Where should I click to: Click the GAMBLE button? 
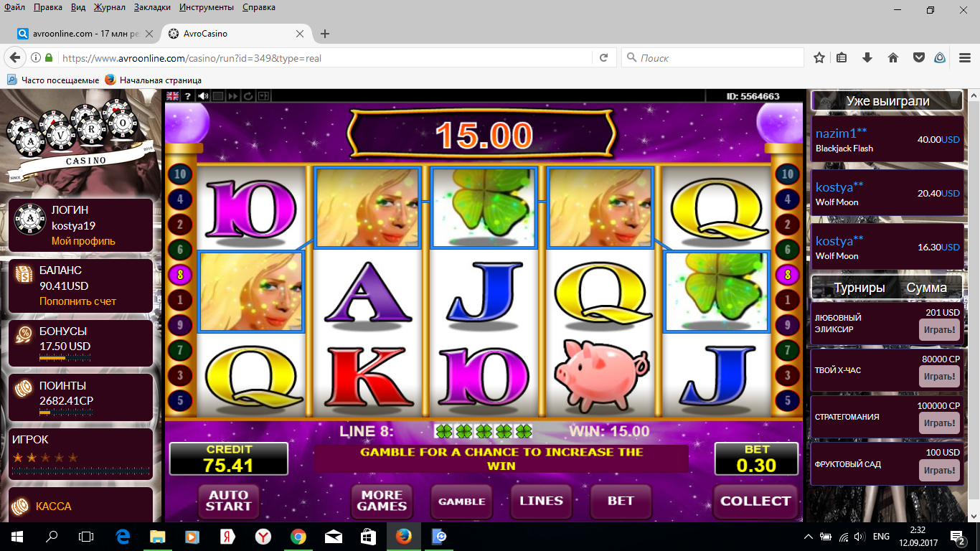(461, 501)
